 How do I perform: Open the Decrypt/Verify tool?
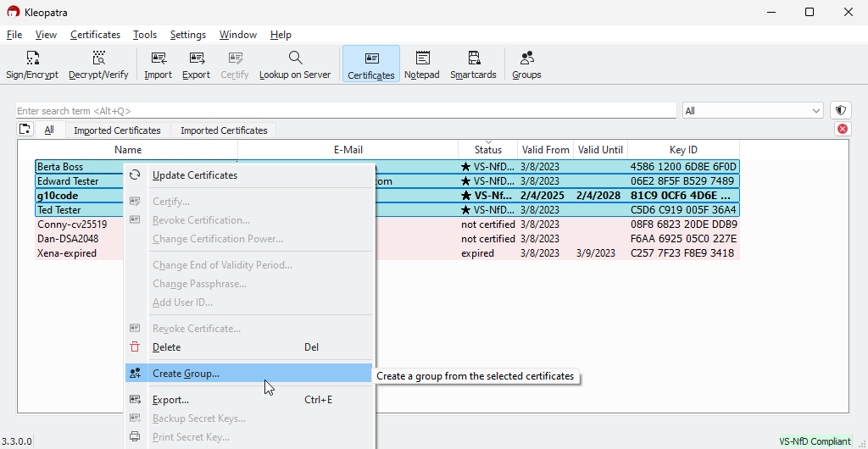point(98,64)
